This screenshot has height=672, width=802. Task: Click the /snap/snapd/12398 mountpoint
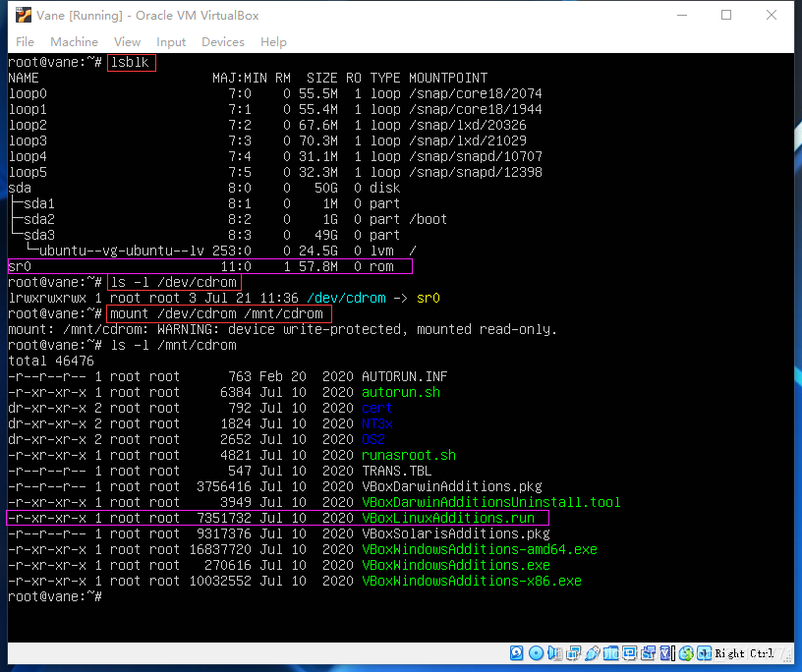click(x=476, y=172)
